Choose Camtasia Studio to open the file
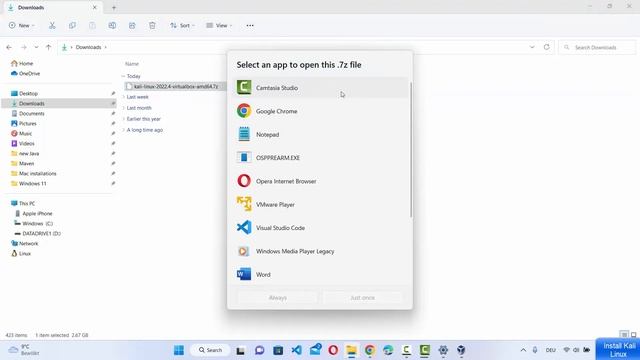Screen dimensions: 640x360 pos(321,88)
